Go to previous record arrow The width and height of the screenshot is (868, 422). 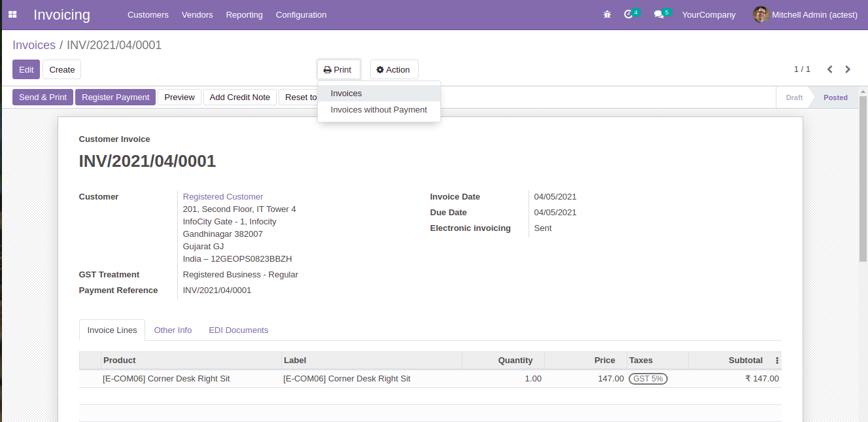[829, 69]
